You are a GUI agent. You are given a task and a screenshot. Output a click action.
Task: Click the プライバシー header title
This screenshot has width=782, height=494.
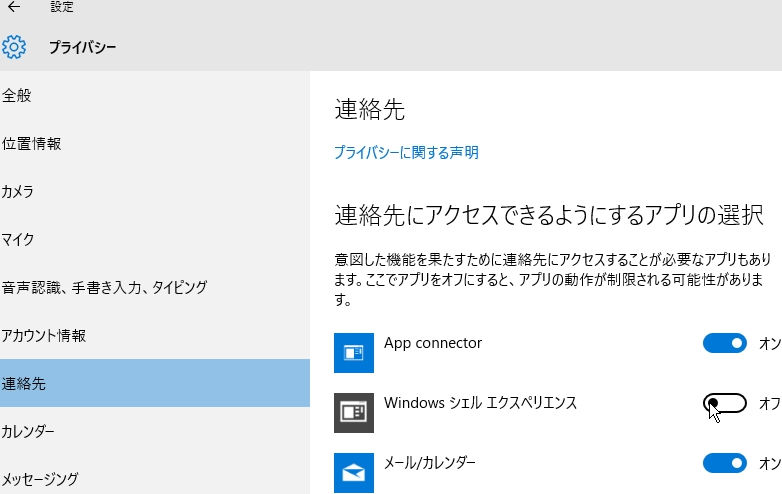pos(82,47)
